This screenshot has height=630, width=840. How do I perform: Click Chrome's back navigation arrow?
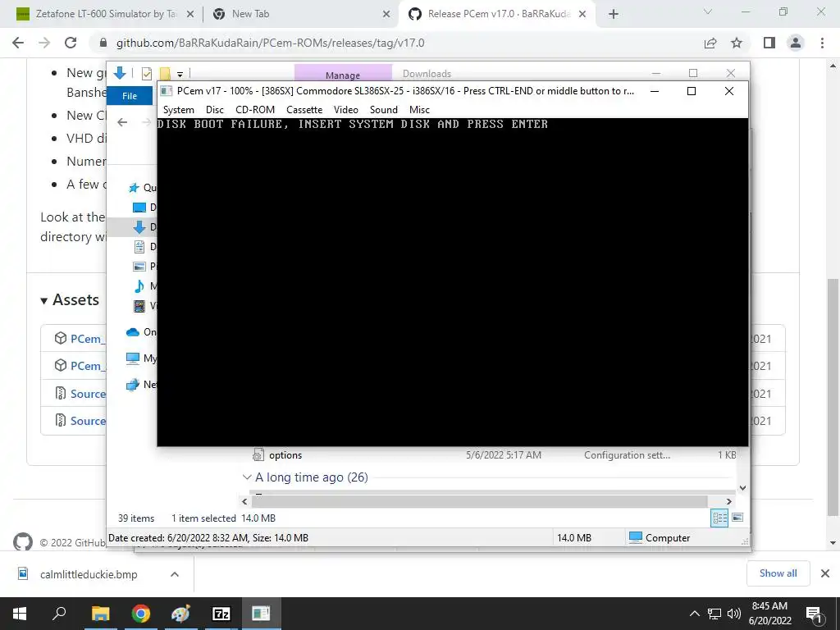click(18, 43)
